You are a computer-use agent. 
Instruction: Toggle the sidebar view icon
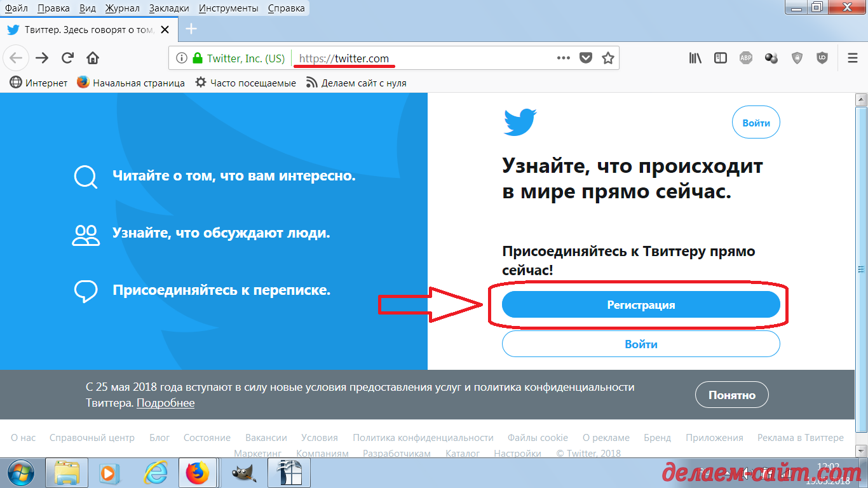coord(721,58)
